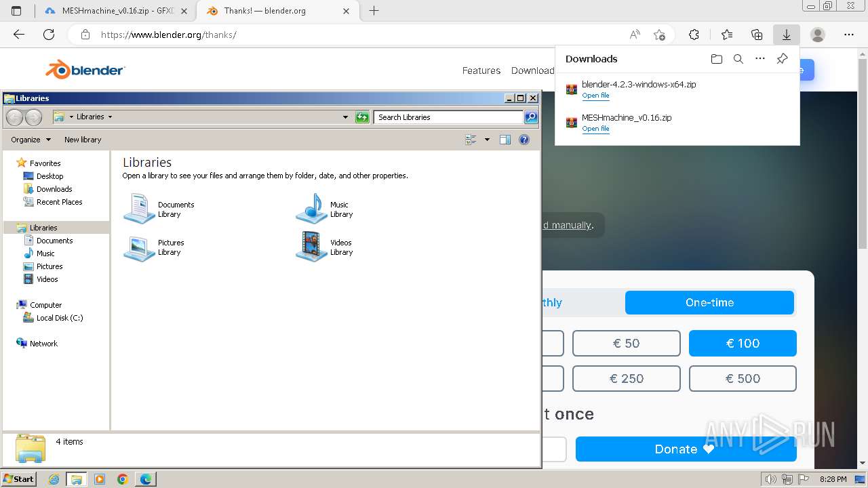Open the Videos Library icon
868x488 pixels.
tap(311, 247)
